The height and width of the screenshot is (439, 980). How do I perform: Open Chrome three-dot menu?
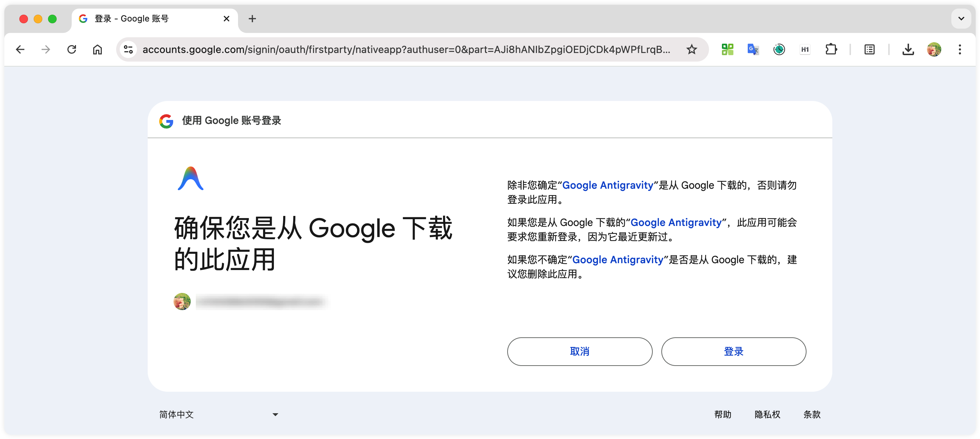[960, 49]
